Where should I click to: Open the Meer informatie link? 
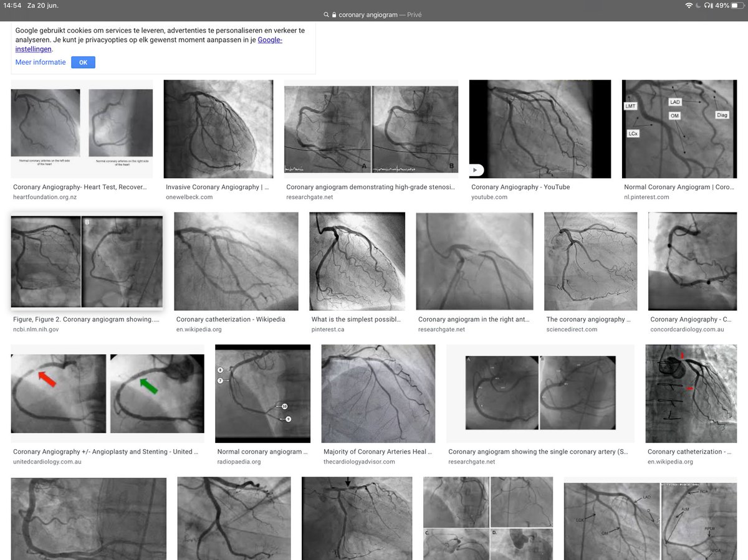[41, 62]
